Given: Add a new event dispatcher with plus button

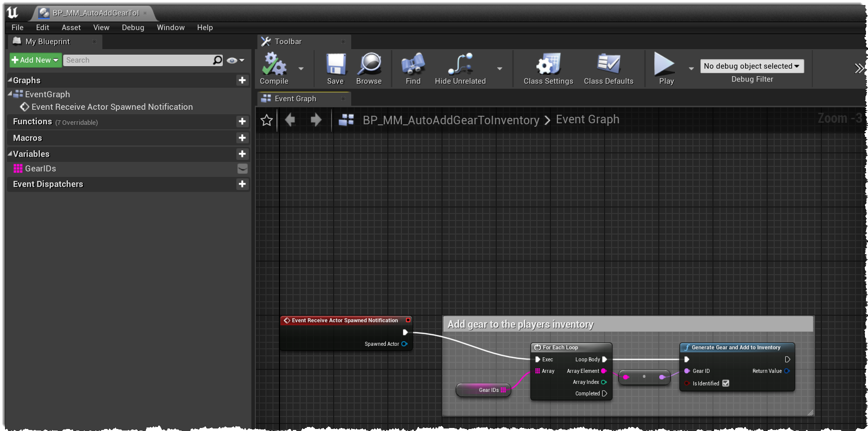Looking at the screenshot, I should click(x=242, y=184).
